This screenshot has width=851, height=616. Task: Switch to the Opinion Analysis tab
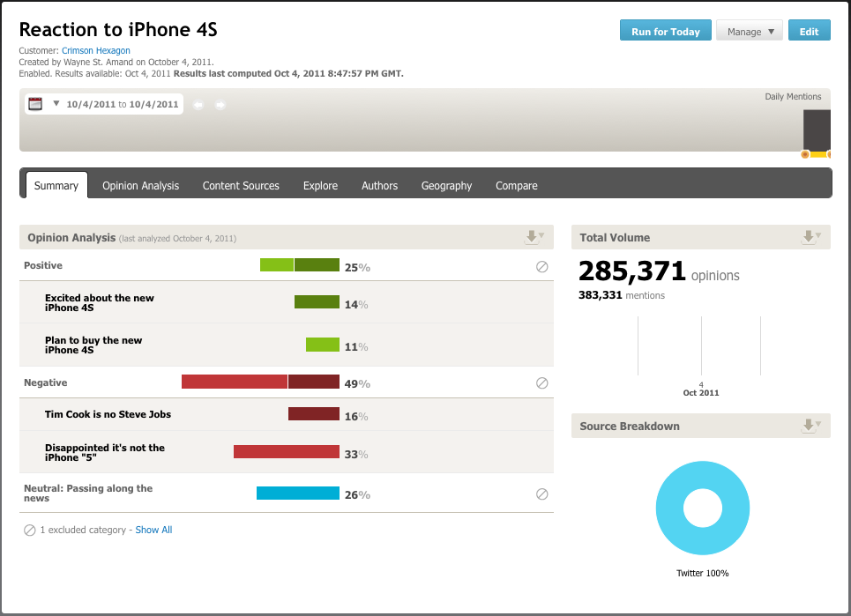pyautogui.click(x=140, y=185)
